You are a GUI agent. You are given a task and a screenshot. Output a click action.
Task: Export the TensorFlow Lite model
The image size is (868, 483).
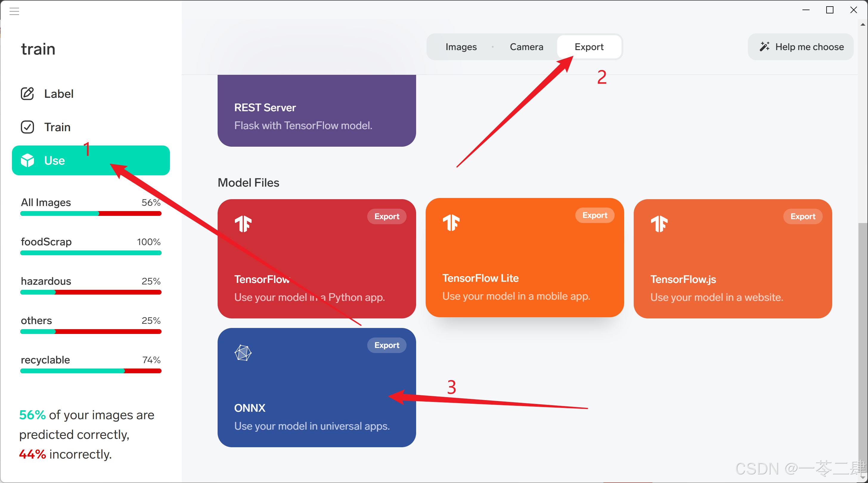point(594,215)
